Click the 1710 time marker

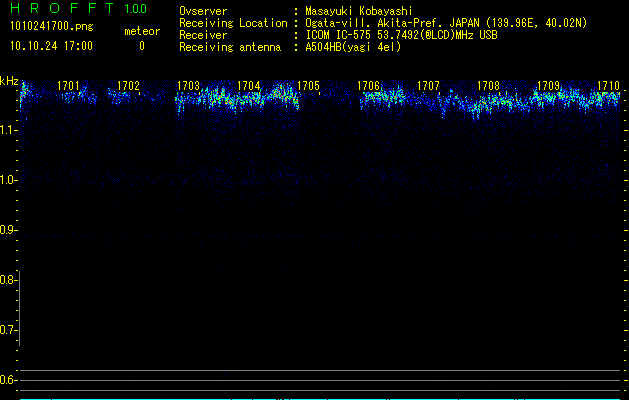(608, 86)
